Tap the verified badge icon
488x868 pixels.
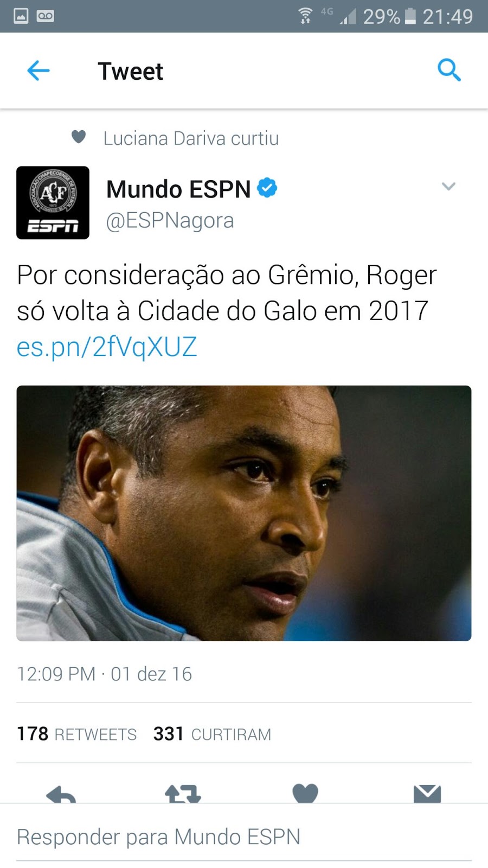coord(267,188)
